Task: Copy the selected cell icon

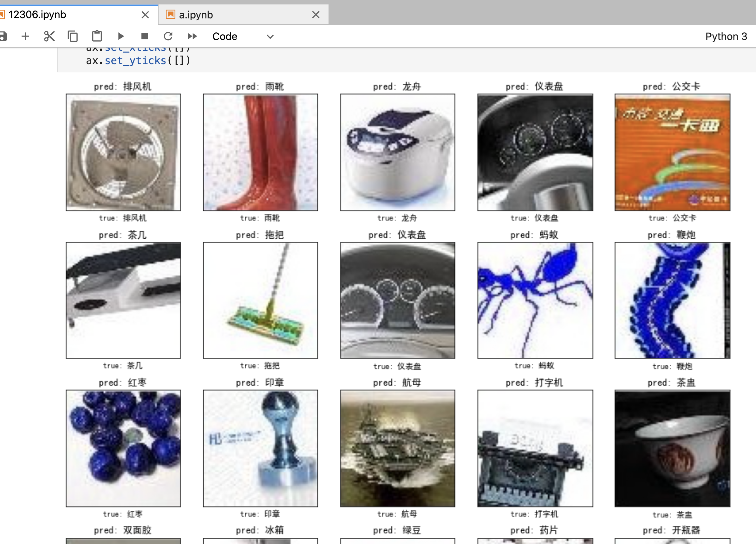Action: click(x=73, y=36)
